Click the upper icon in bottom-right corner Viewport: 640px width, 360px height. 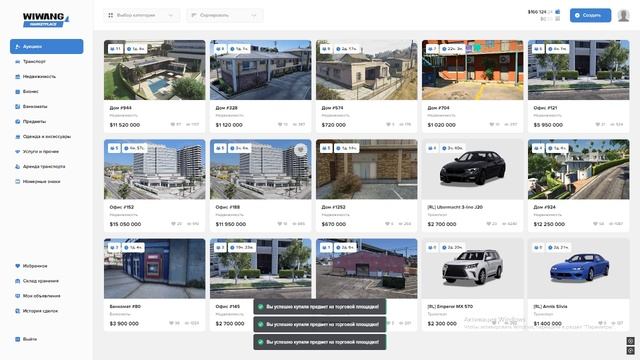[x=631, y=341]
